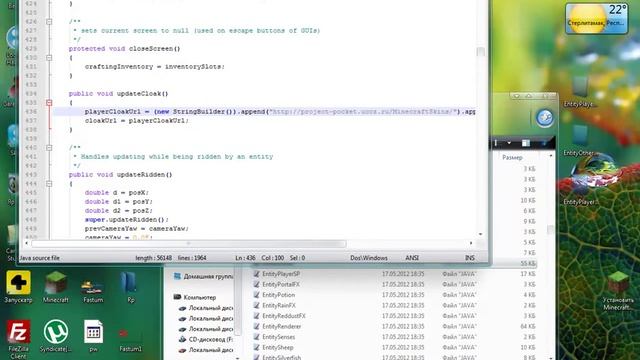Open the Размер column filter dropdown arrow
Viewport: 640px width, 360px height.
(551, 157)
